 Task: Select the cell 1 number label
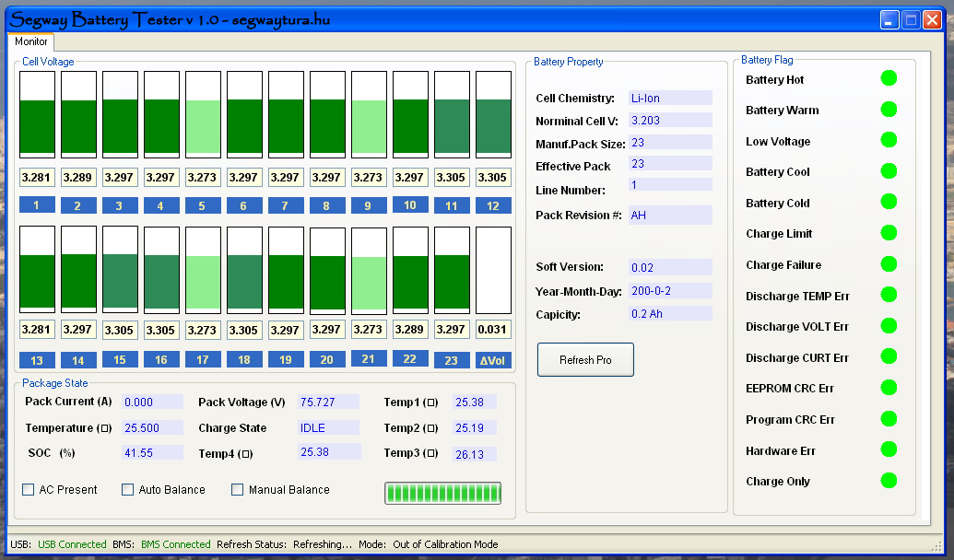tap(37, 205)
